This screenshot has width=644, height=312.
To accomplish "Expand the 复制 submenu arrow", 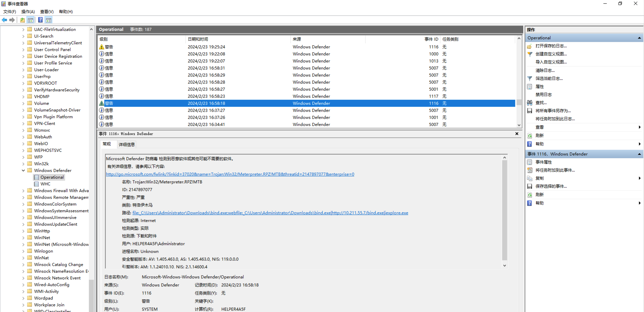I will click(x=639, y=178).
